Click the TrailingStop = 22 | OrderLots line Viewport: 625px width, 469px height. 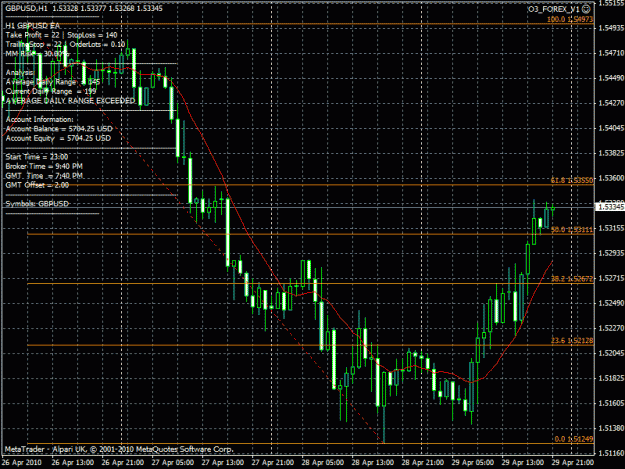(x=65, y=44)
